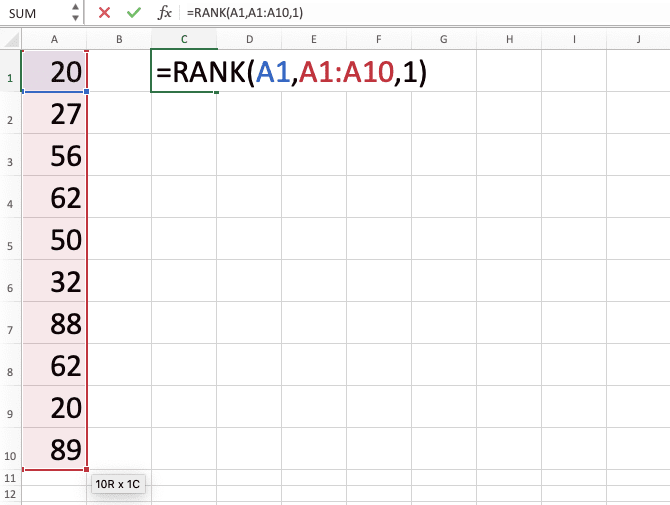The height and width of the screenshot is (505, 670).
Task: Cancel the formula entry with the red X
Action: point(104,13)
